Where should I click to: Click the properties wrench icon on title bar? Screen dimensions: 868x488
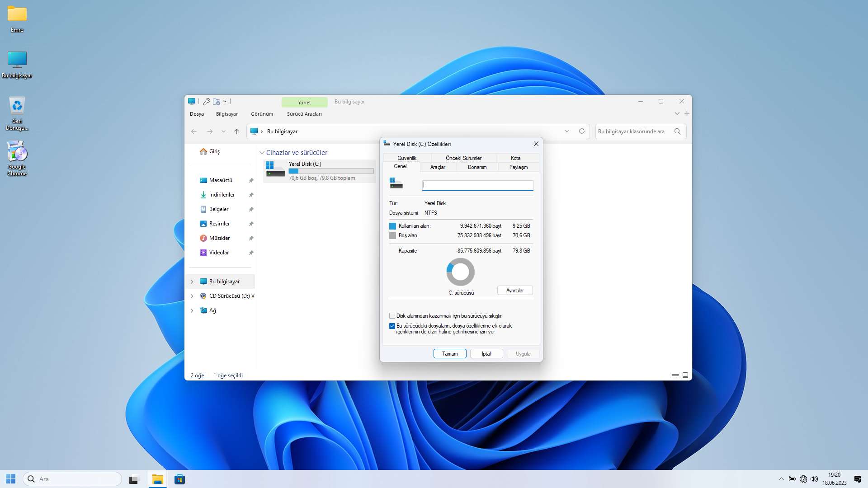(x=207, y=101)
